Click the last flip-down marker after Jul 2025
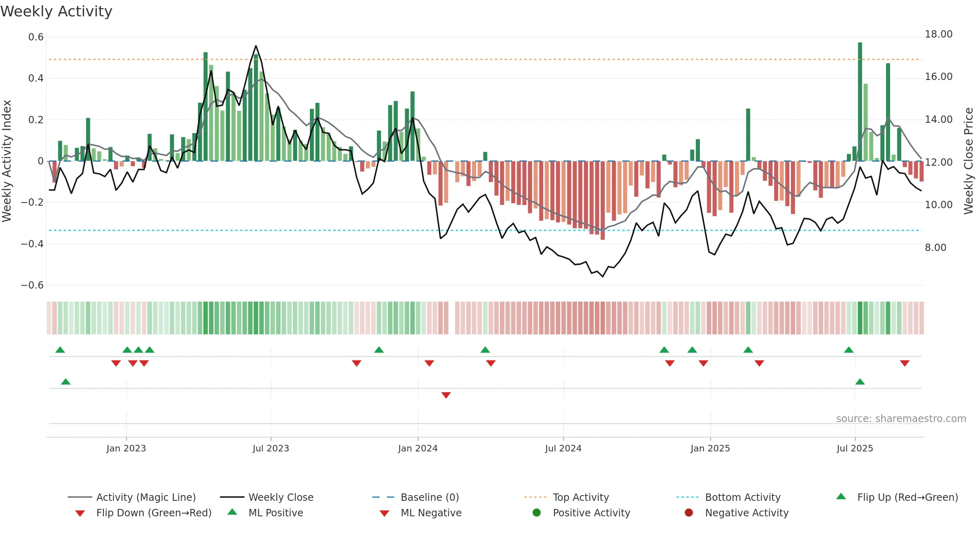Image resolution: width=980 pixels, height=551 pixels. 905,363
